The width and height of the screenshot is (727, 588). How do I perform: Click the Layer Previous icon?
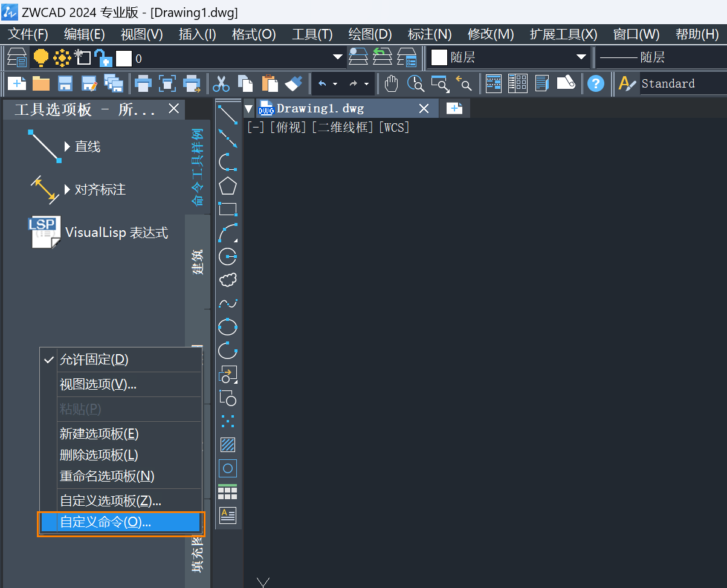381,57
